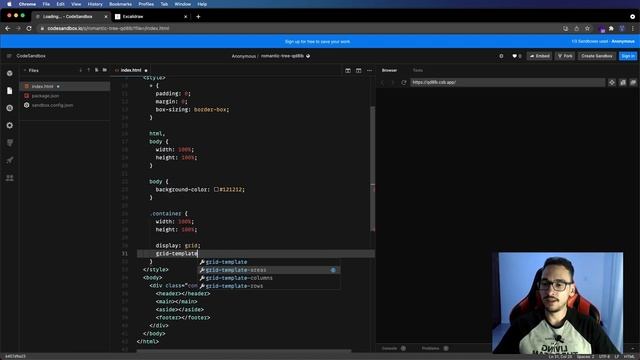The height and width of the screenshot is (360, 640).
Task: Open the Deployment rocket icon
Action: coord(10,160)
